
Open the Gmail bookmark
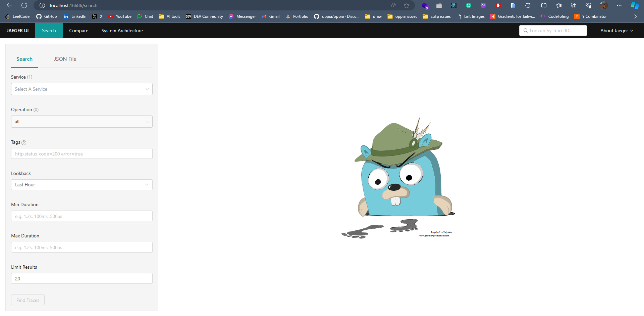pyautogui.click(x=270, y=16)
